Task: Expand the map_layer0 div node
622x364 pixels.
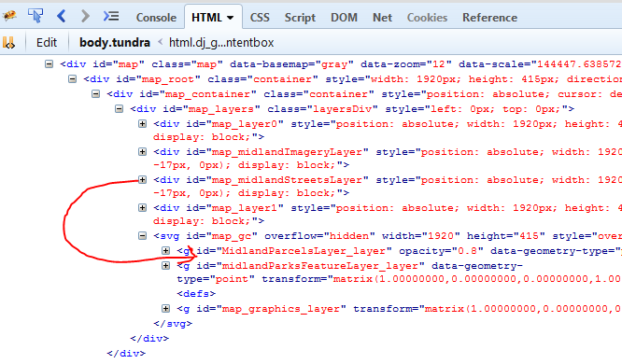Action: tap(142, 124)
